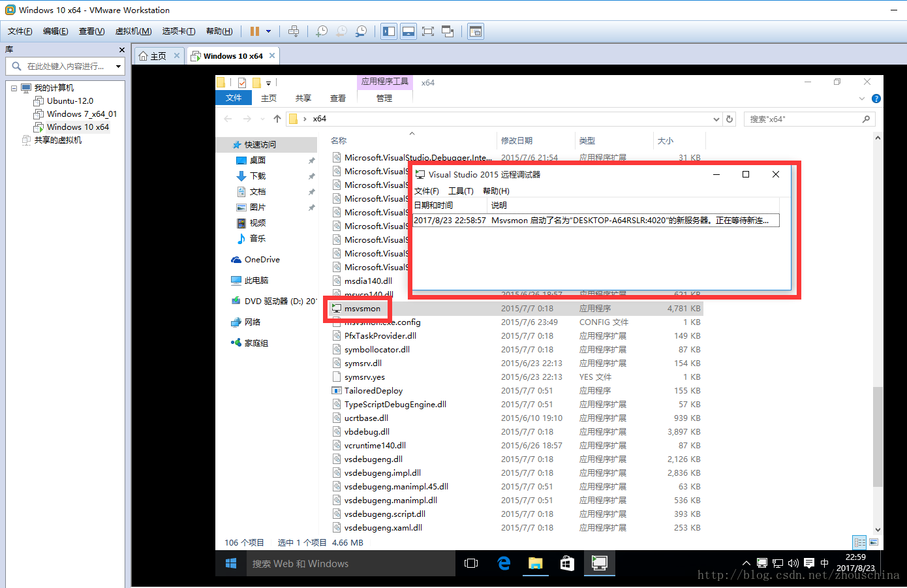Image resolution: width=907 pixels, height=588 pixels.
Task: Open 工具(T) menu in Remote Debugger window
Action: [x=461, y=191]
